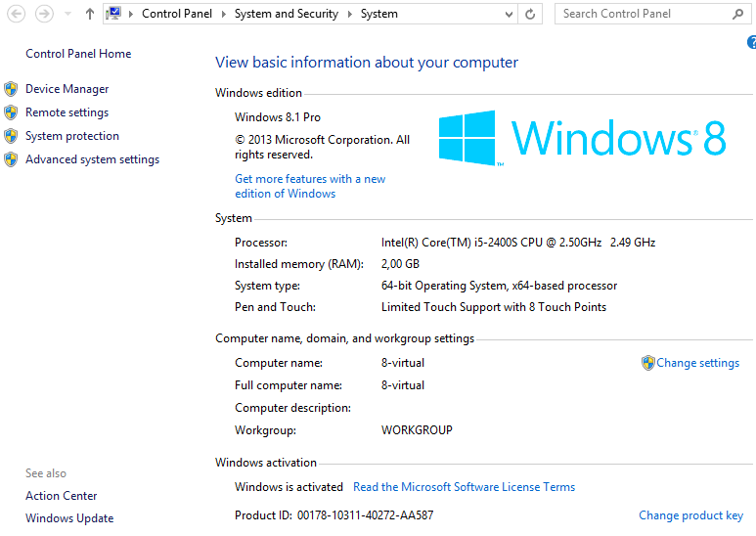Click Limited Touch Support with 8 Touch Points
756x536 pixels.
(494, 307)
